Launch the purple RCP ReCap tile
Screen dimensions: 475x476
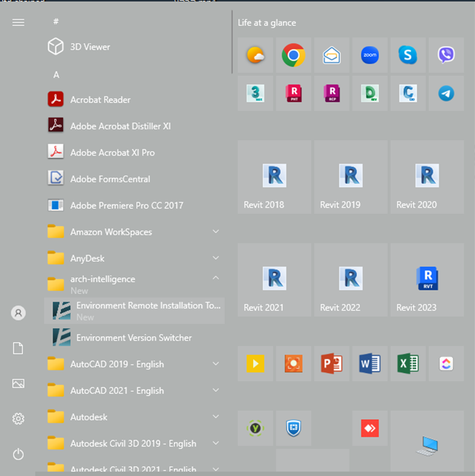(332, 93)
